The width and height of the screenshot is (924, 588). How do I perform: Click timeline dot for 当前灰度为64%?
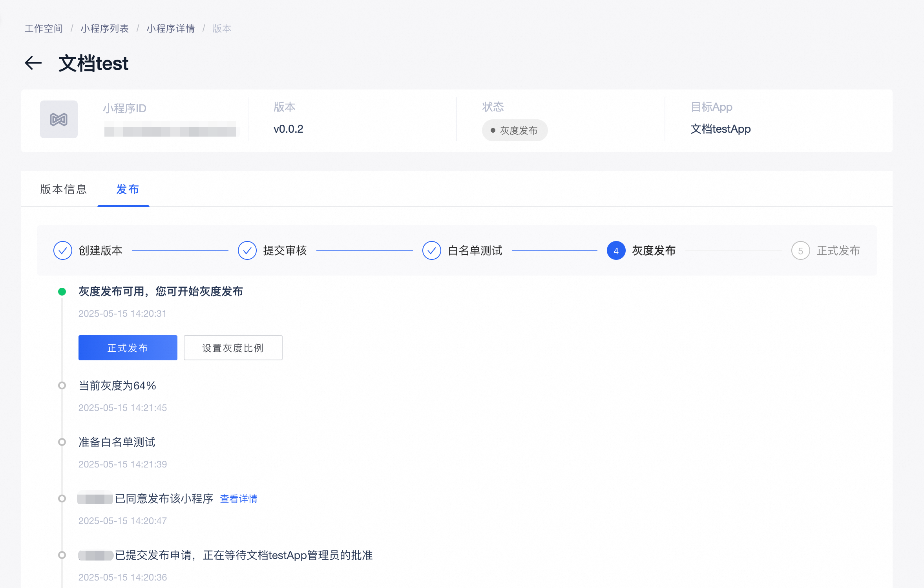pos(62,385)
